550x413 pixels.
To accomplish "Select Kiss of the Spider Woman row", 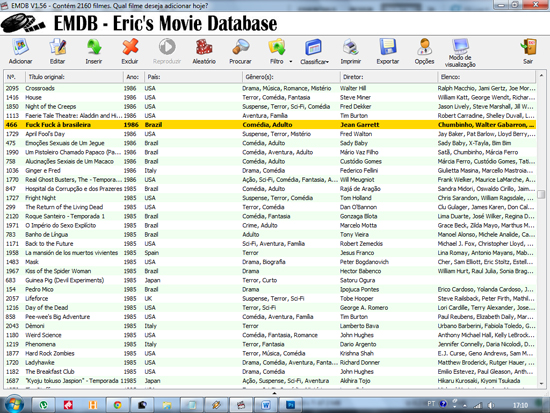I will pos(270,271).
